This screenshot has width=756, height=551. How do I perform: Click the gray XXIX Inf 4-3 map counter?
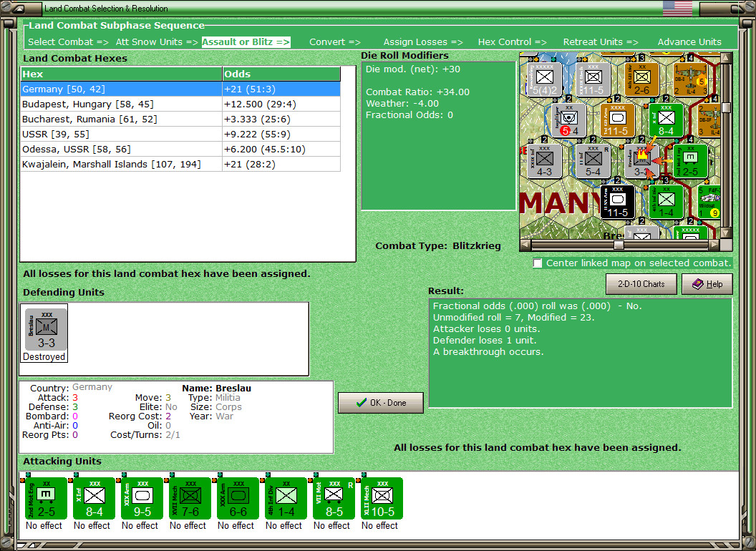pyautogui.click(x=545, y=161)
